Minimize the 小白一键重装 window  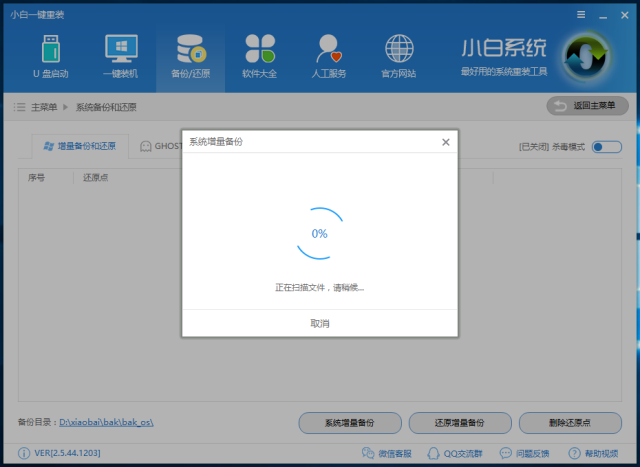pos(603,16)
